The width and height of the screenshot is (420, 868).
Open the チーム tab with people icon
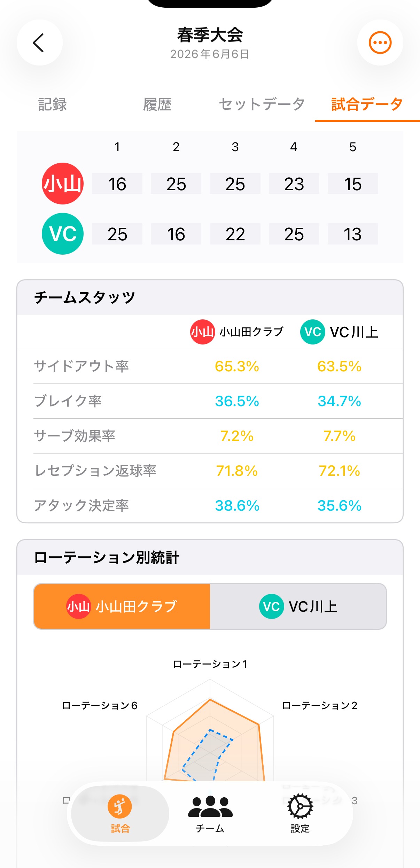click(x=210, y=814)
